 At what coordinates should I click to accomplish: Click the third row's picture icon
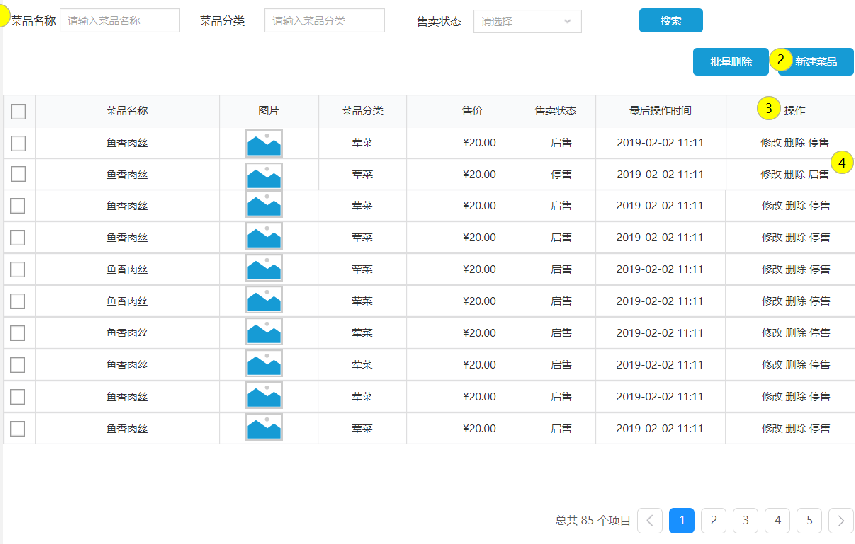pyautogui.click(x=263, y=206)
